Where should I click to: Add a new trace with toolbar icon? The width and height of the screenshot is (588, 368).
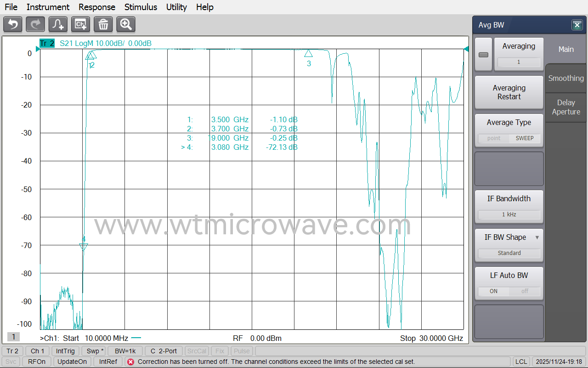(58, 24)
